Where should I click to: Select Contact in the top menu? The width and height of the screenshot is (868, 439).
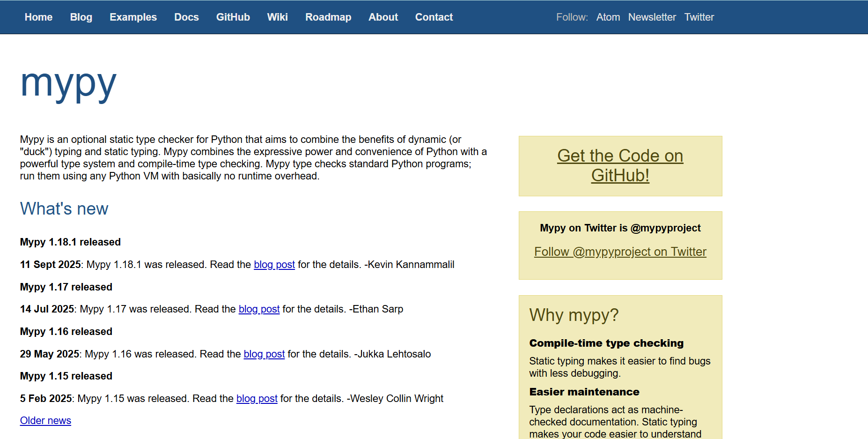(x=434, y=17)
